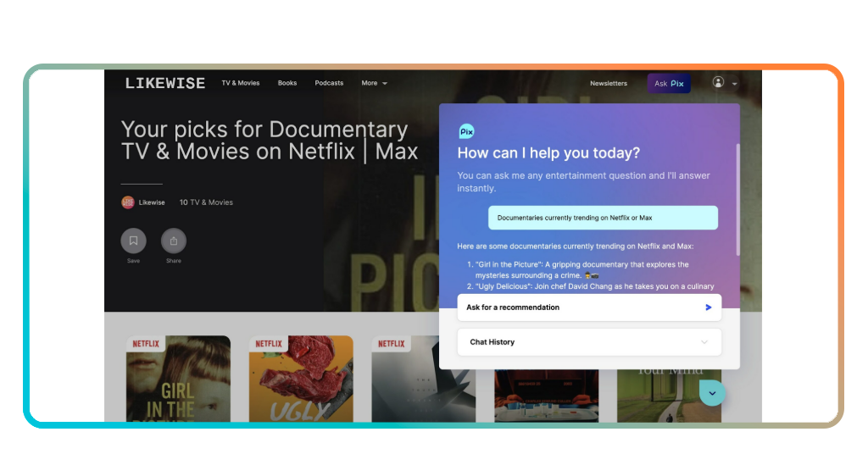This screenshot has width=868, height=454.
Task: Share this list with the share icon
Action: coord(173,241)
